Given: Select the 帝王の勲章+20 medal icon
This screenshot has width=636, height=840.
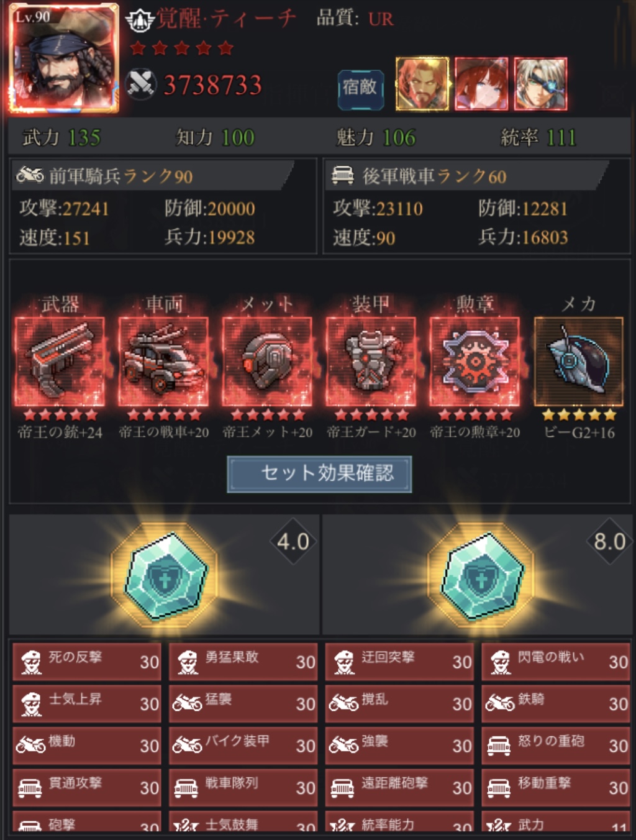Looking at the screenshot, I should pos(475,361).
